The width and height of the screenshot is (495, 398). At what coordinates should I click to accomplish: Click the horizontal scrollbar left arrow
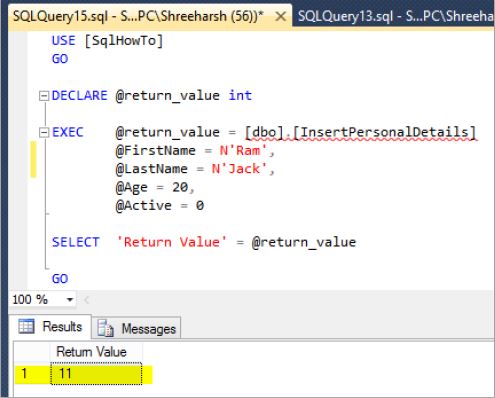pyautogui.click(x=87, y=300)
